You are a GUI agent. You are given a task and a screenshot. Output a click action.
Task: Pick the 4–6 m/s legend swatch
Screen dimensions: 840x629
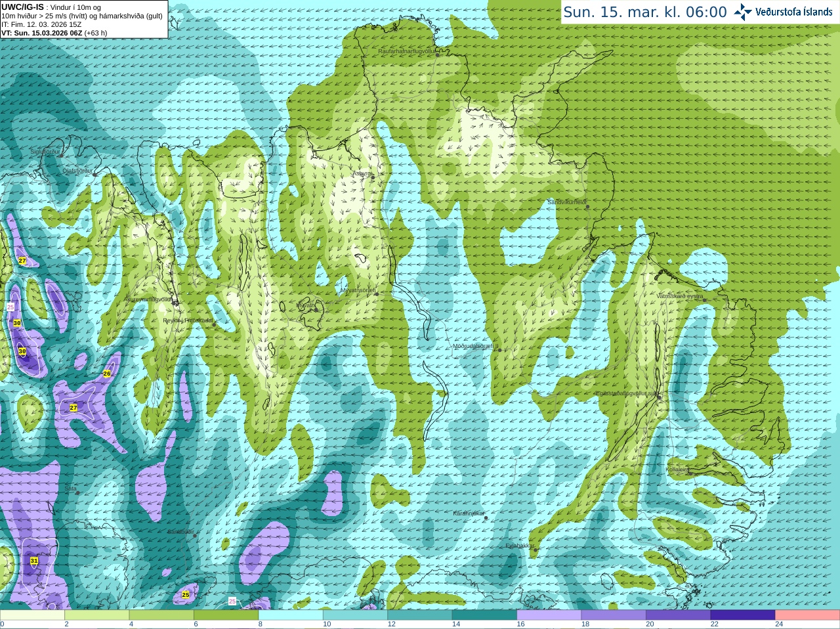pos(161,615)
